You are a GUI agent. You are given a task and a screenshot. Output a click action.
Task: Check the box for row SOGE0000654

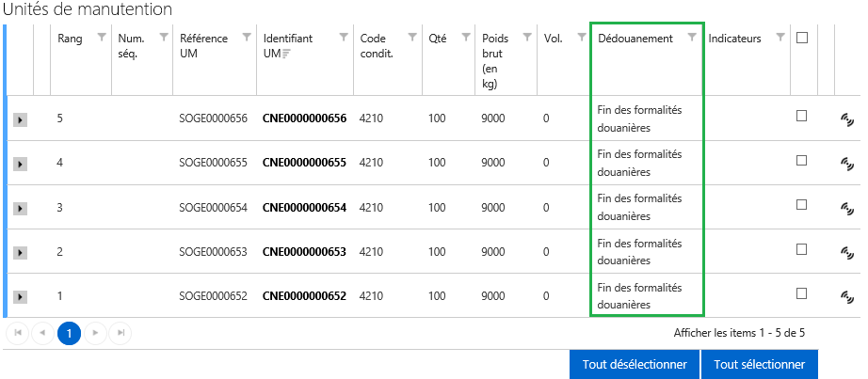coord(801,204)
